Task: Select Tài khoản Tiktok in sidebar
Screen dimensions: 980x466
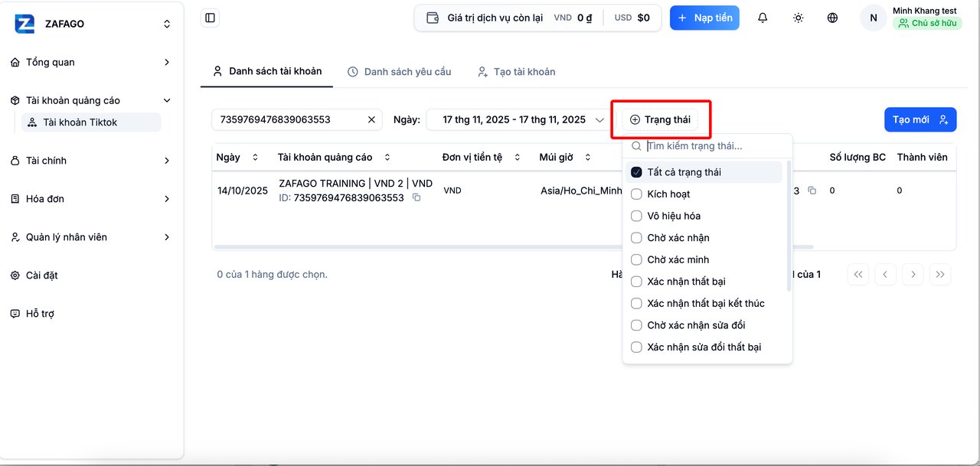Action: [x=92, y=122]
